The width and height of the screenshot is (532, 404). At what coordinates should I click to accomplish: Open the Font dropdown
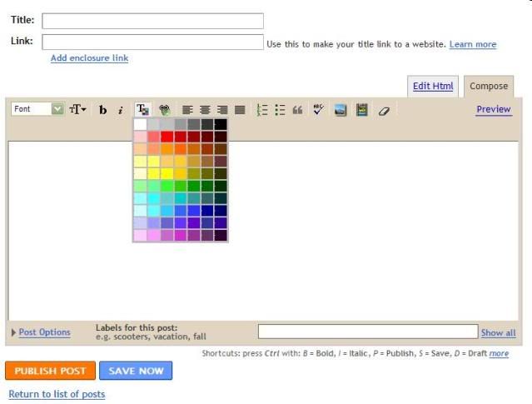(x=37, y=109)
